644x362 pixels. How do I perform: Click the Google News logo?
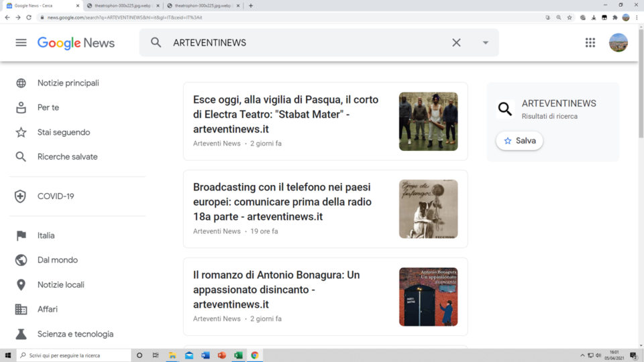click(76, 43)
